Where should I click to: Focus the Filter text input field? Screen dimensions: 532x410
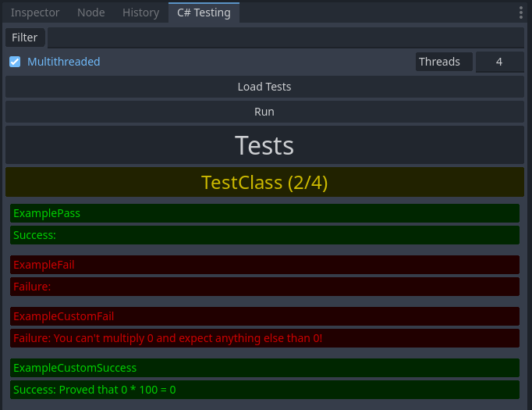(x=286, y=37)
